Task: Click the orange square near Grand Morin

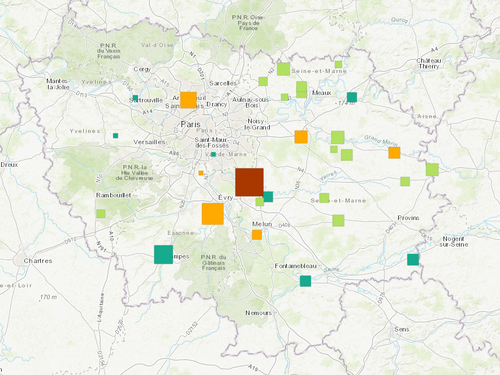Action: (x=394, y=152)
